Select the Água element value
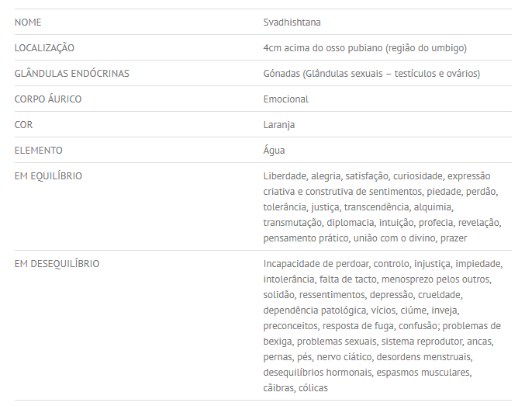 [274, 150]
